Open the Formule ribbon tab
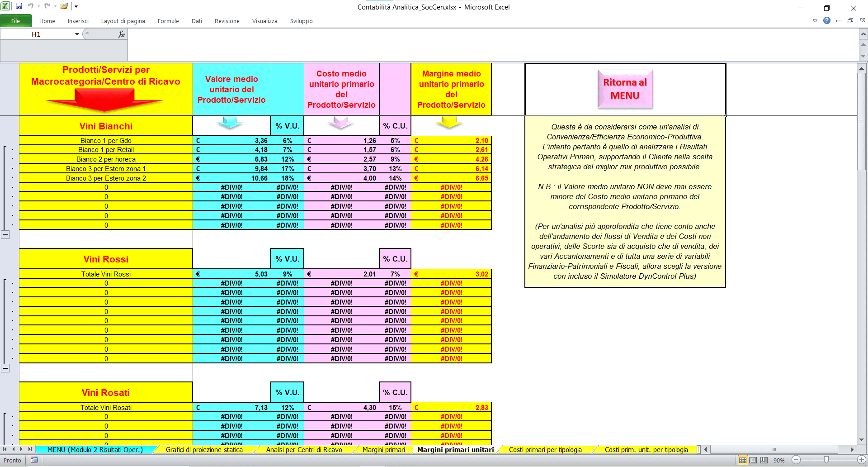The image size is (868, 467). (x=168, y=21)
